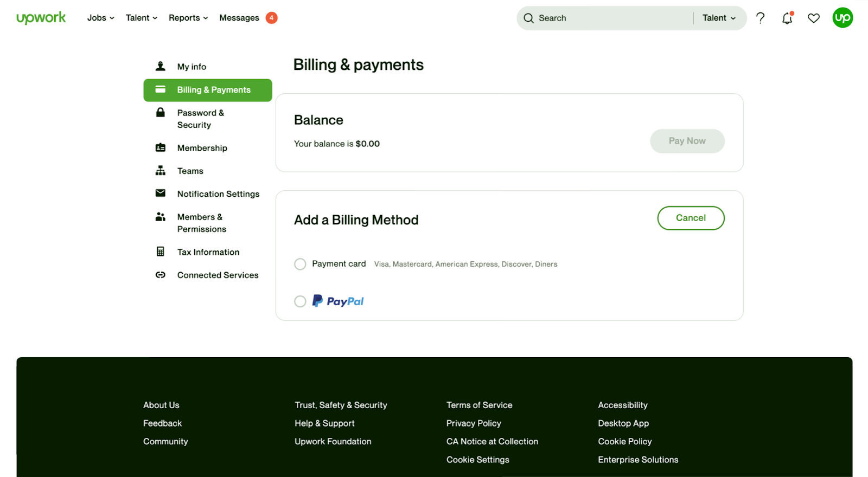The height and width of the screenshot is (477, 868).
Task: Click the Upwork logo
Action: click(x=41, y=18)
